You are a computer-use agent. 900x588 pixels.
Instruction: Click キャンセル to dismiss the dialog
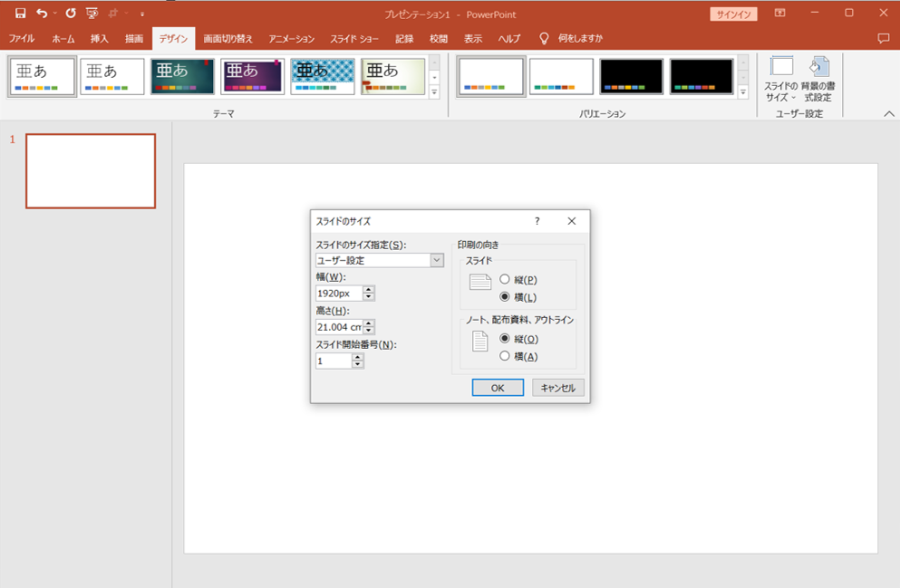(557, 388)
